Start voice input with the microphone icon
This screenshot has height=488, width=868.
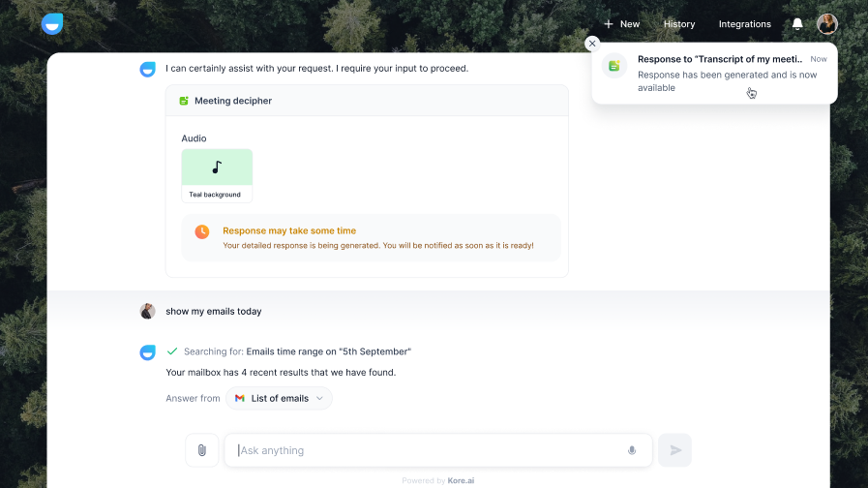click(632, 450)
